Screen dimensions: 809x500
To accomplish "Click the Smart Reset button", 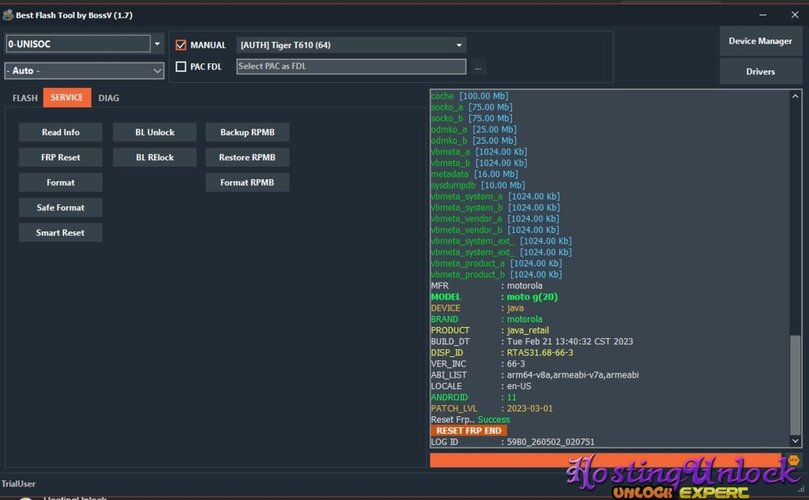I will (x=60, y=233).
